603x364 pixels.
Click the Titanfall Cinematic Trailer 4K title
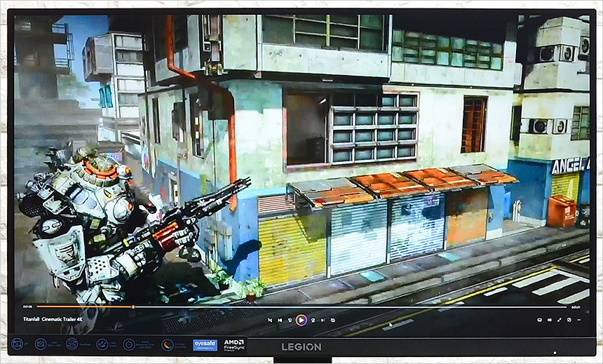coord(54,319)
